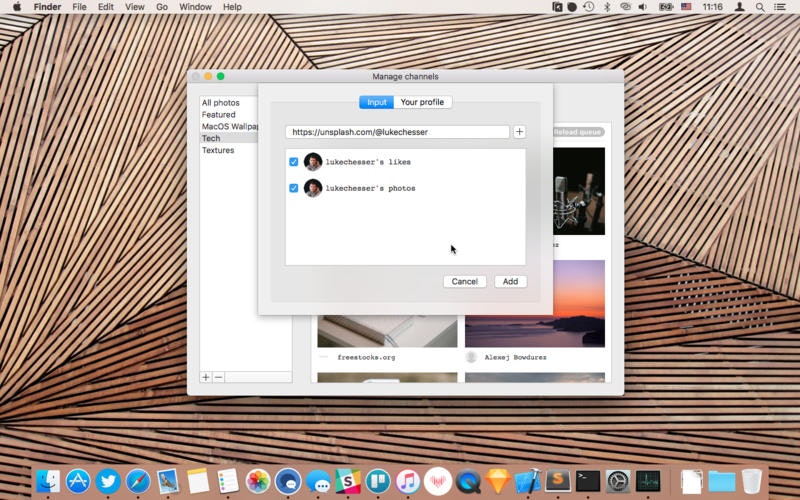The height and width of the screenshot is (500, 800).
Task: Open the Trash in the dock
Action: (752, 481)
